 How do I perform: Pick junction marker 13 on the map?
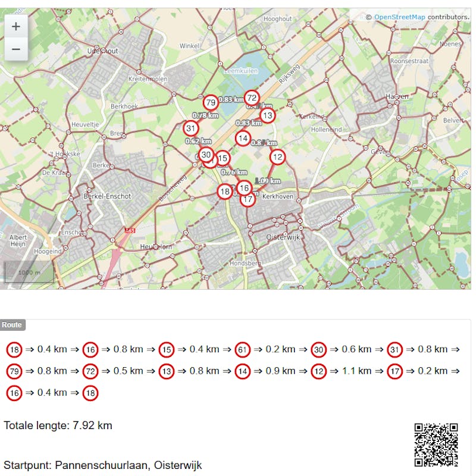point(268,115)
